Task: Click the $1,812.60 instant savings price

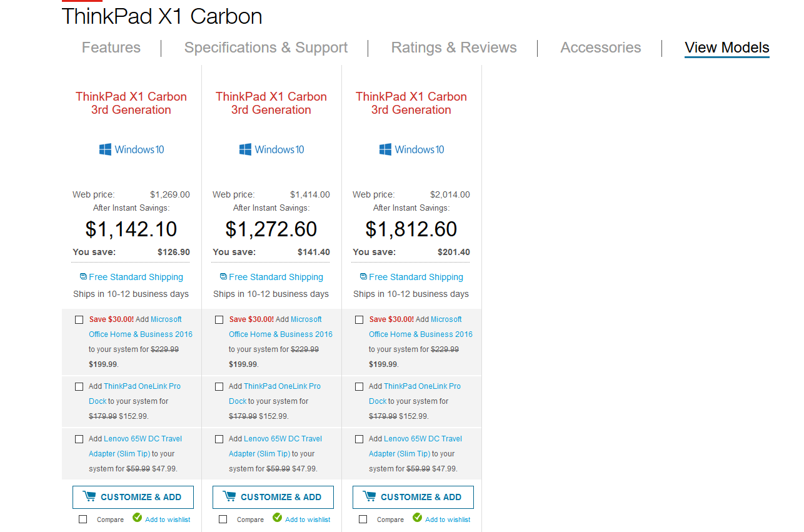Action: (411, 229)
